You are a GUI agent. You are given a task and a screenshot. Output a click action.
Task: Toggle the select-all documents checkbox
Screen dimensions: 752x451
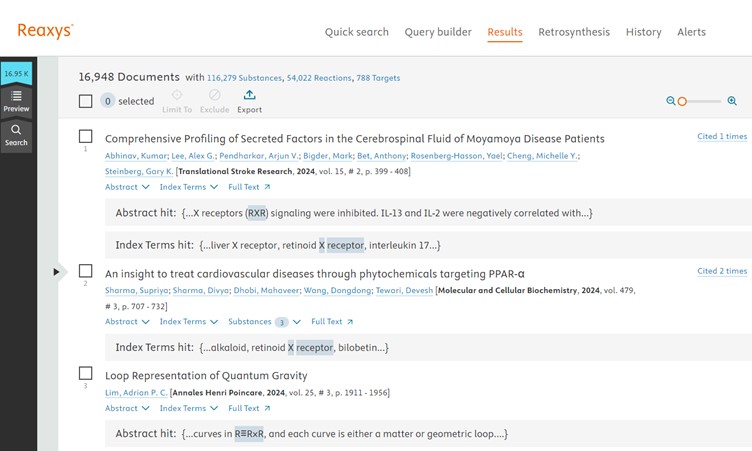(86, 101)
